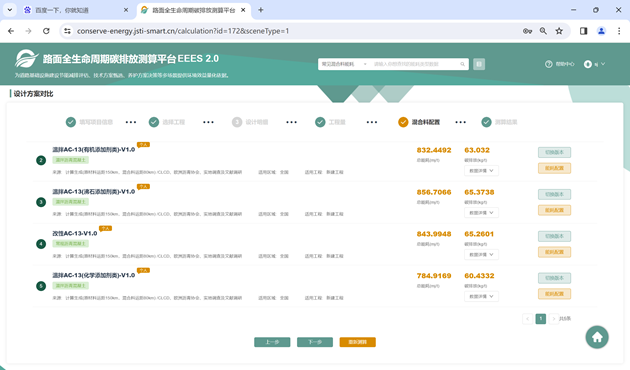This screenshot has width=630, height=370.
Task: Reload the page with the browser refresh icon
Action: tap(46, 31)
